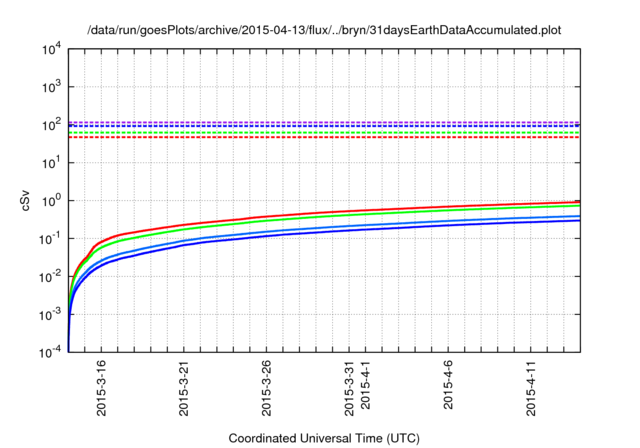The height and width of the screenshot is (448, 640).
Task: Click the 2015-4-11 date label
Action: point(531,388)
